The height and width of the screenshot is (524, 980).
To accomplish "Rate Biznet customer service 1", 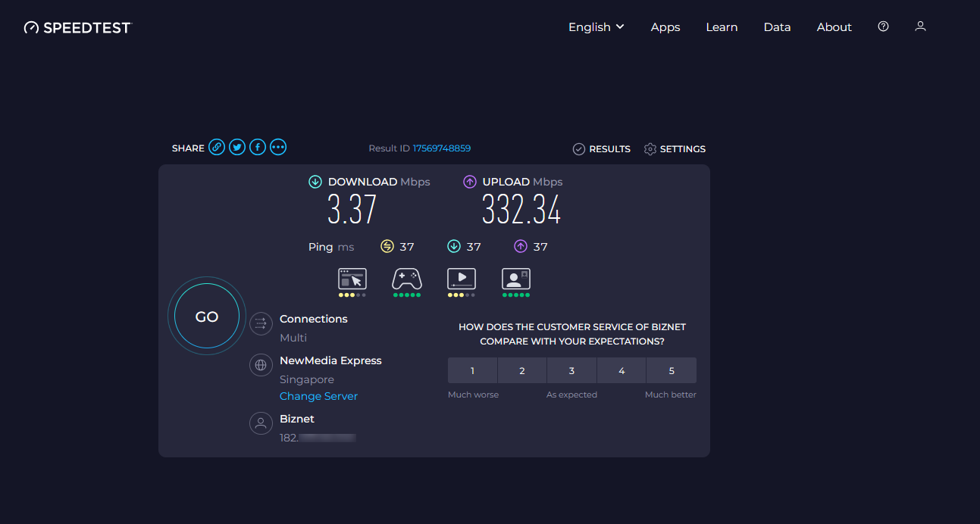I will click(x=472, y=371).
